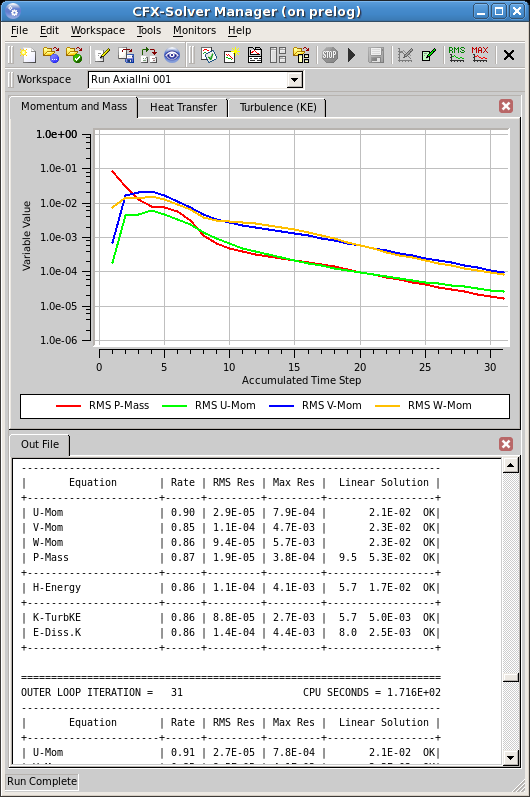Click the E-Diss.K equation row
The width and height of the screenshot is (530, 797).
point(230,632)
